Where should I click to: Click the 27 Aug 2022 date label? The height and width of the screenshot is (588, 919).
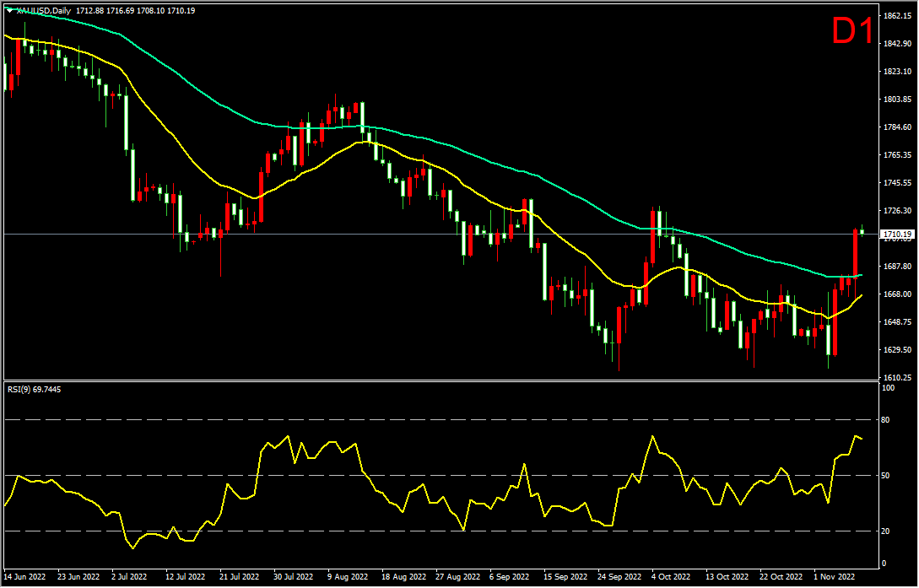click(x=457, y=577)
